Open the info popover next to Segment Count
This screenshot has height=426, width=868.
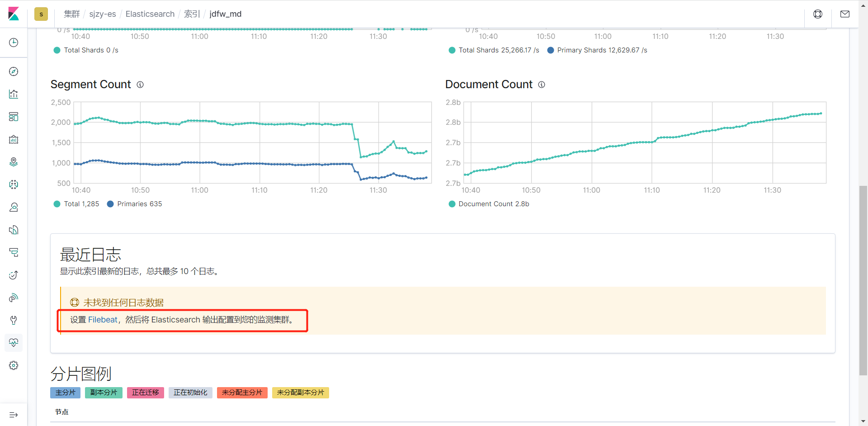coord(140,85)
